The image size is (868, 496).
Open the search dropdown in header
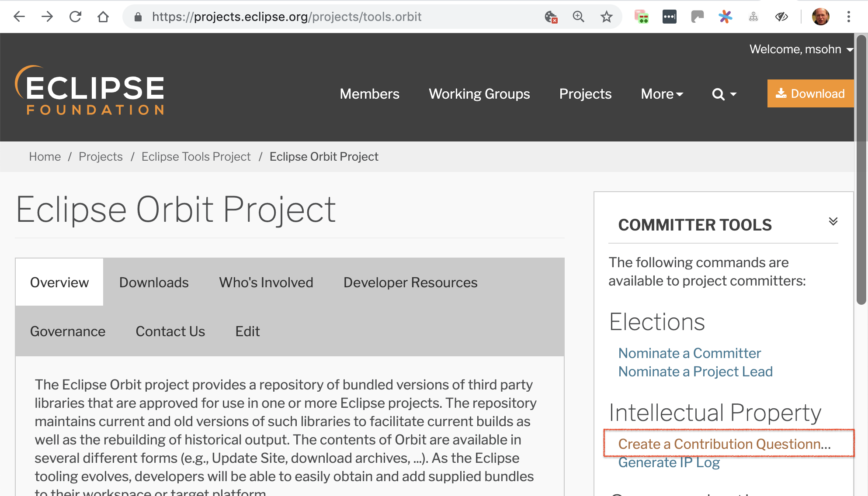click(724, 94)
